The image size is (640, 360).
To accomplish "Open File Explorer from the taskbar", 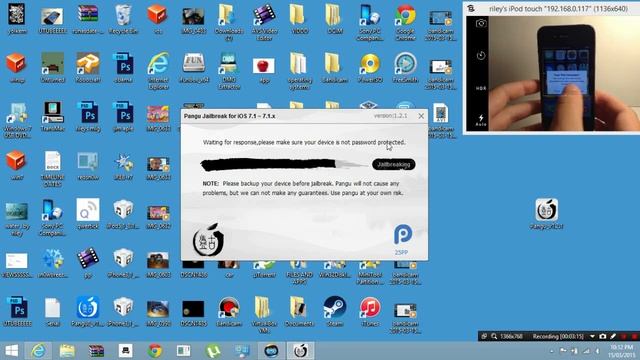I will click(x=67, y=351).
